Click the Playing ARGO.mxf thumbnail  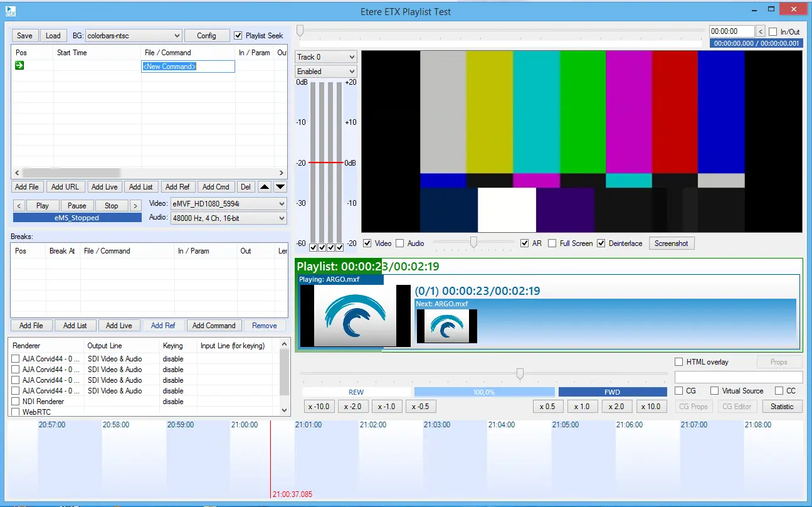coord(355,316)
